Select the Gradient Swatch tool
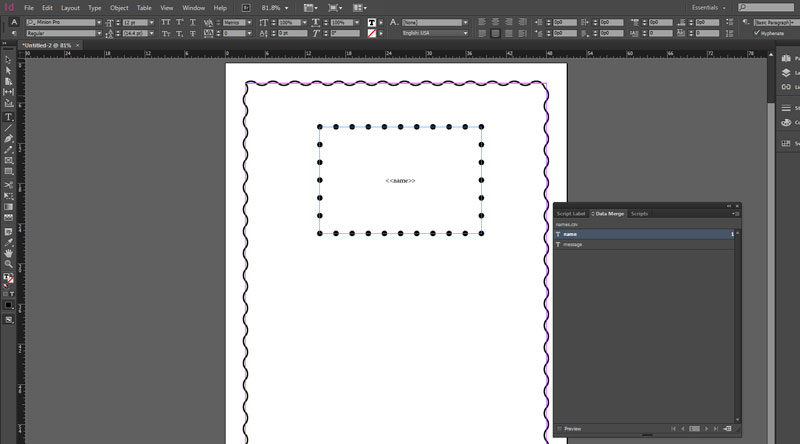 pos(8,207)
